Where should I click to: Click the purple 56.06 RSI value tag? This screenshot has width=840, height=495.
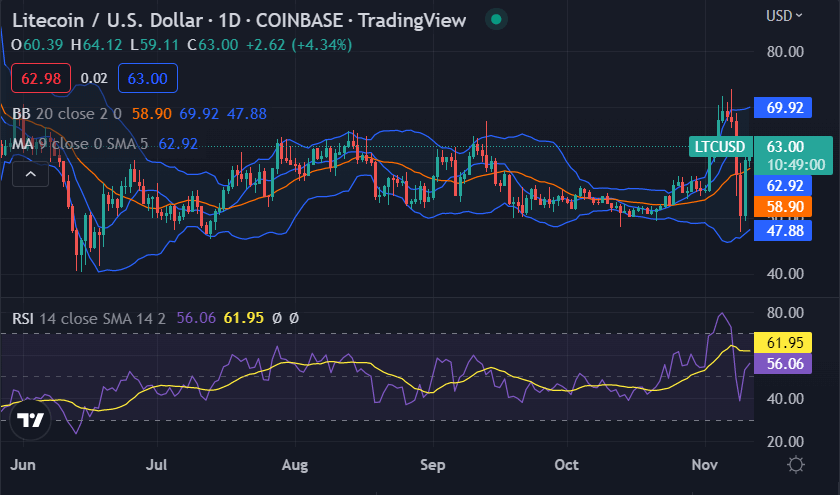(783, 364)
